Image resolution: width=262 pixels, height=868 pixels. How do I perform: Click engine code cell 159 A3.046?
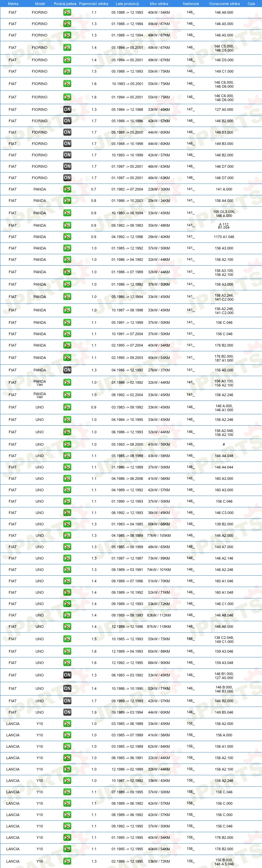point(224,651)
